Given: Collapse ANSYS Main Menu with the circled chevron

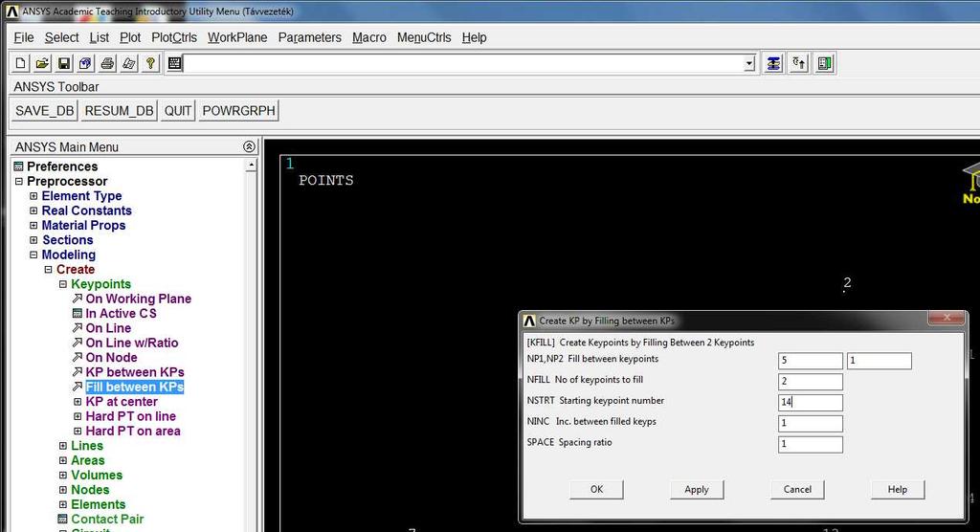Looking at the screenshot, I should pos(249,146).
